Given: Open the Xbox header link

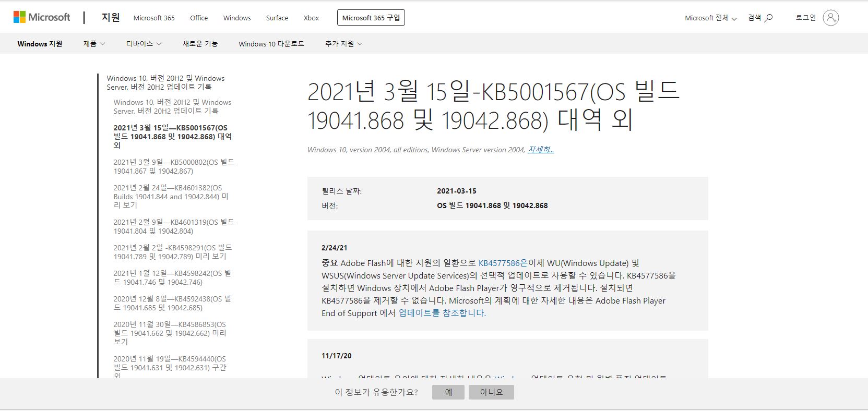Looking at the screenshot, I should pyautogui.click(x=311, y=18).
